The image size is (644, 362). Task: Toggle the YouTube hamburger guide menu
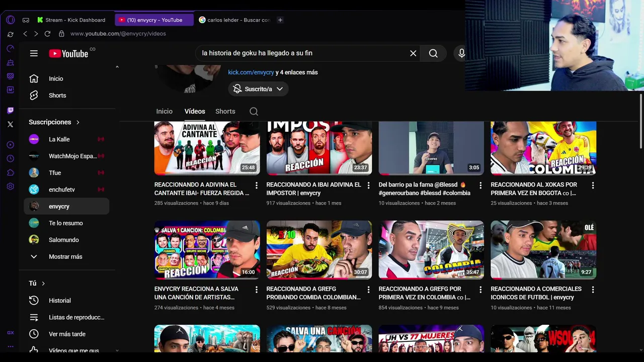34,53
